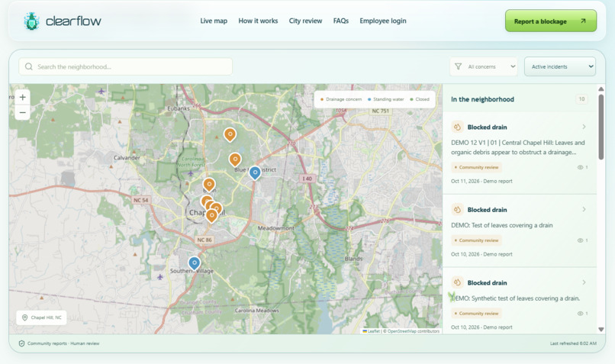Click the drain icon on Central Chapel Hill report
The height and width of the screenshot is (364, 615).
point(457,127)
